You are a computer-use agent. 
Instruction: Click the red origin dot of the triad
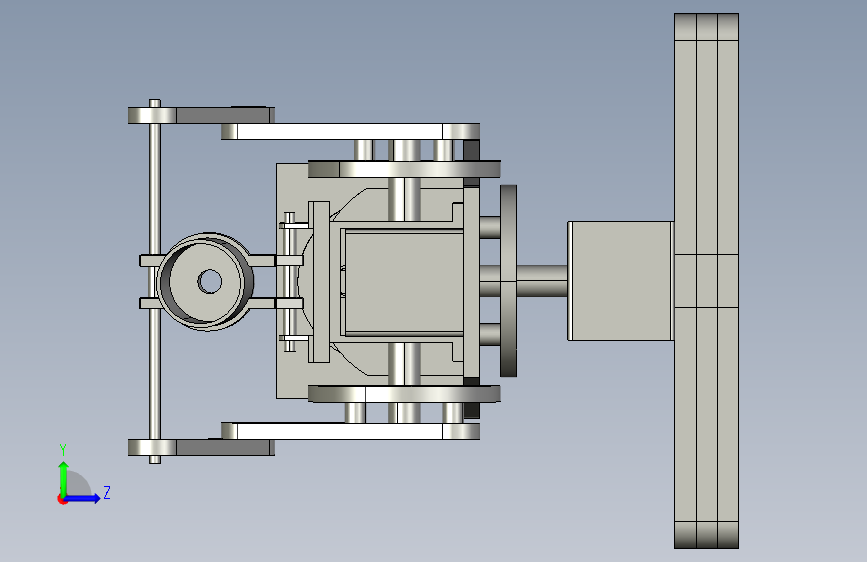pyautogui.click(x=62, y=499)
